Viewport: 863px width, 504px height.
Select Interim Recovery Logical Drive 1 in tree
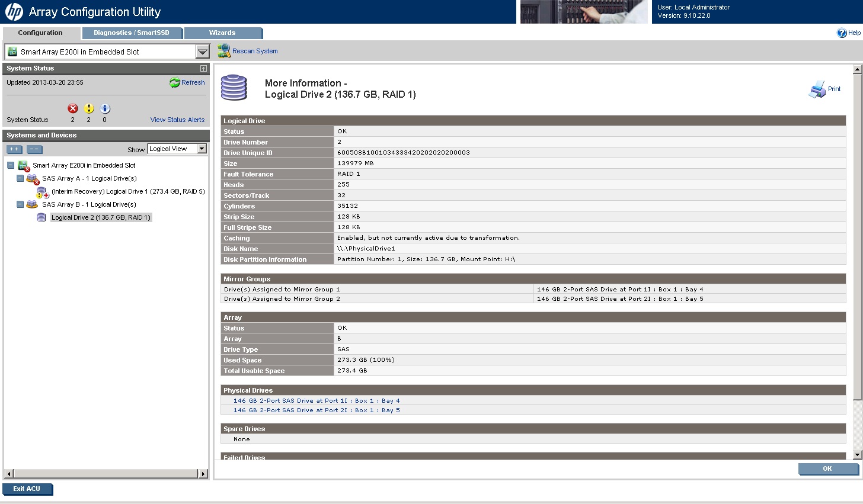[x=127, y=192]
